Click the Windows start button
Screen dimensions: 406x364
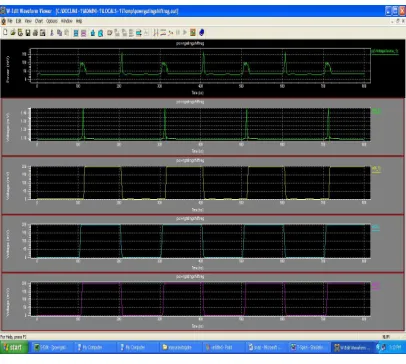[13, 347]
